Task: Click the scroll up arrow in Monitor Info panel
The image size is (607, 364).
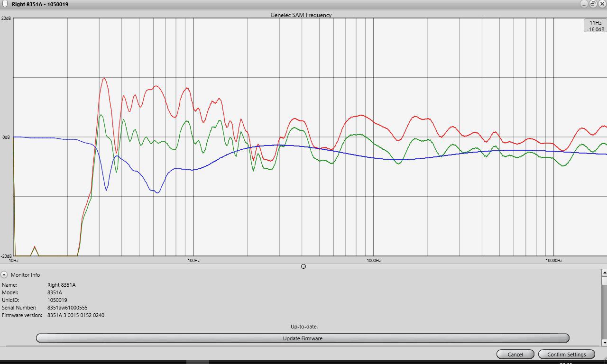Action: tap(604, 273)
